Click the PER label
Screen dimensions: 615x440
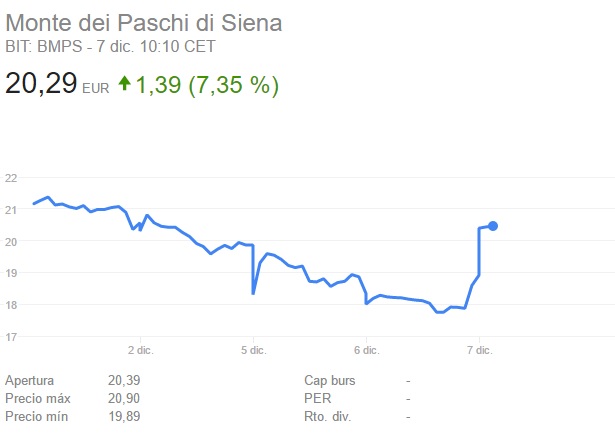[316, 399]
